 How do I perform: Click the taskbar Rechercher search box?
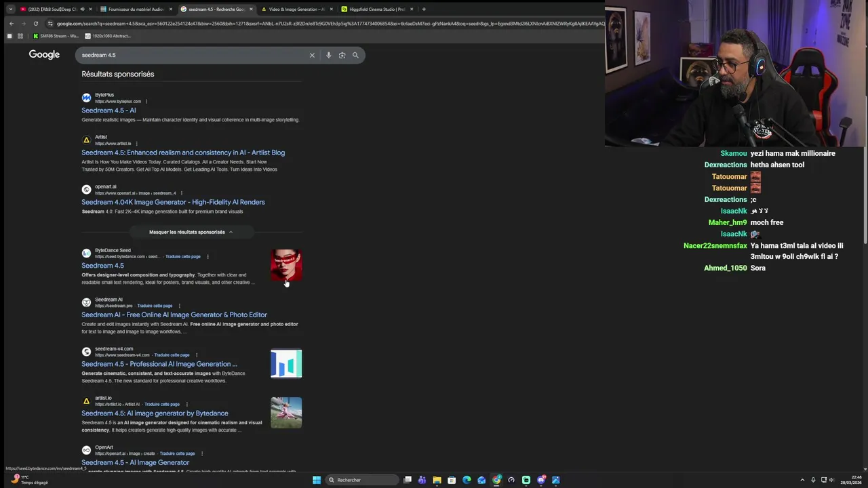coord(361,480)
